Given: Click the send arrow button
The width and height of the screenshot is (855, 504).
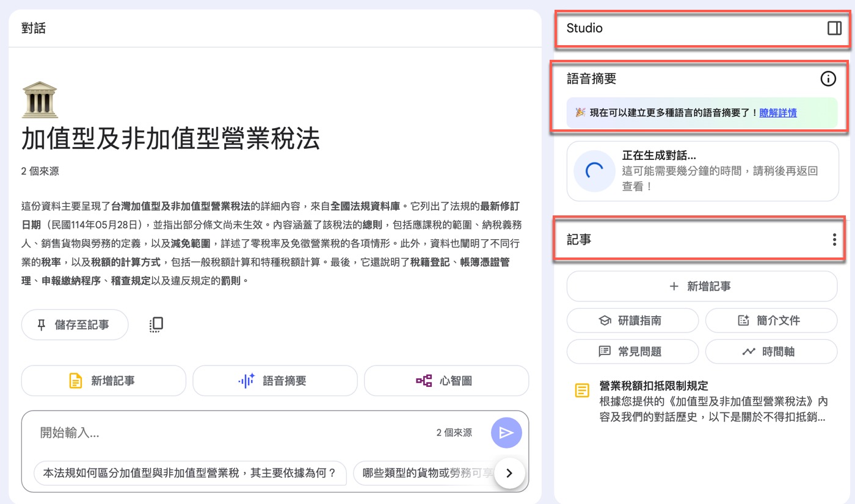Looking at the screenshot, I should [x=506, y=433].
